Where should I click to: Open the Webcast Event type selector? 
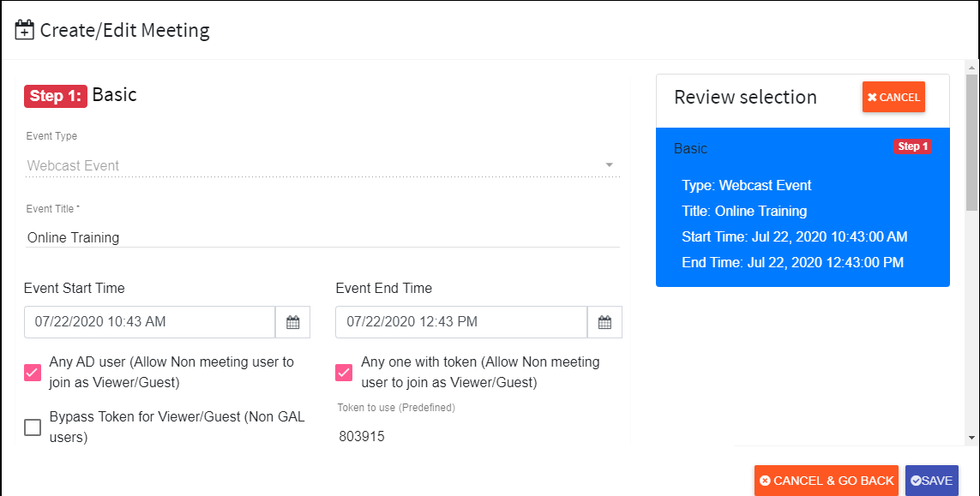(322, 165)
